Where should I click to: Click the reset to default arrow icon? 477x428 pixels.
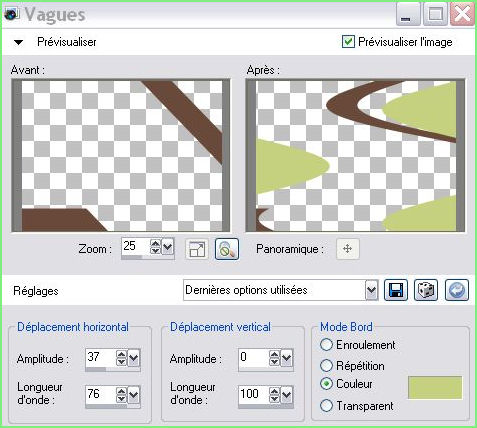click(457, 290)
